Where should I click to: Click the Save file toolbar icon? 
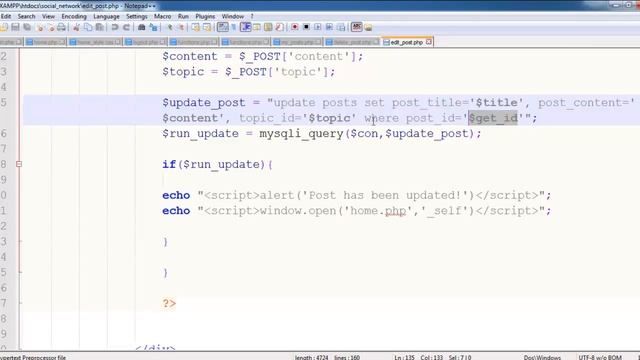[16, 27]
